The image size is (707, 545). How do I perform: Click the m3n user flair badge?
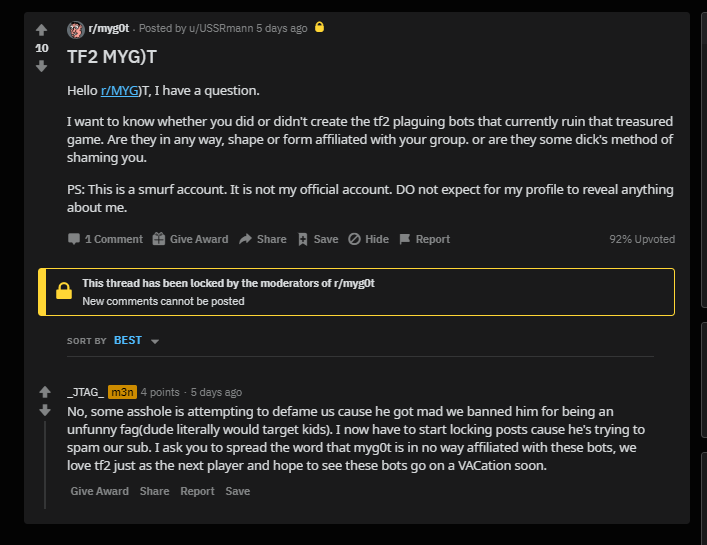pyautogui.click(x=122, y=392)
